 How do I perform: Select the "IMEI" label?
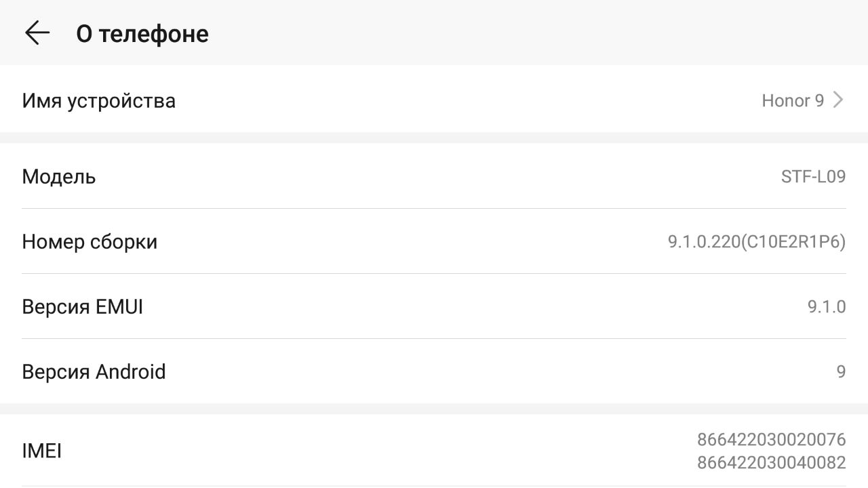(42, 451)
